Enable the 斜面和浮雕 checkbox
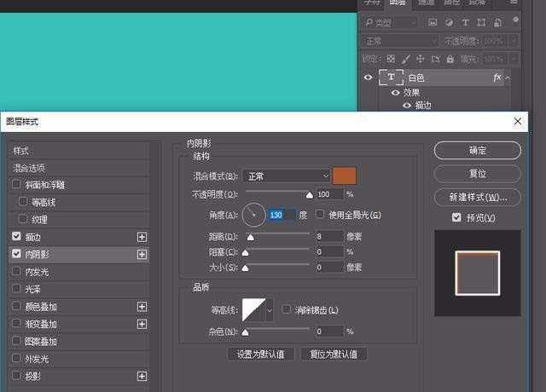 coord(17,185)
